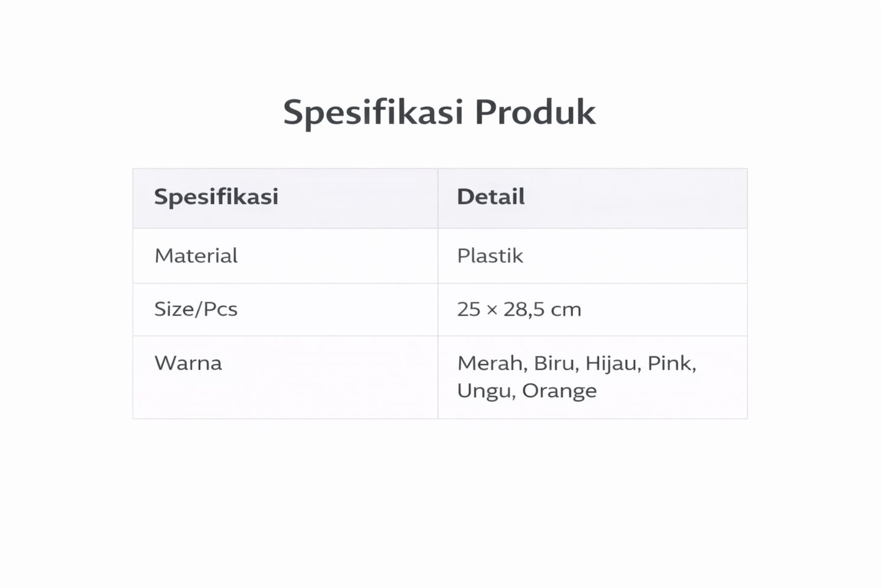Click the 'Plastik' value cell
Screen dimensions: 881x588
coord(490,255)
